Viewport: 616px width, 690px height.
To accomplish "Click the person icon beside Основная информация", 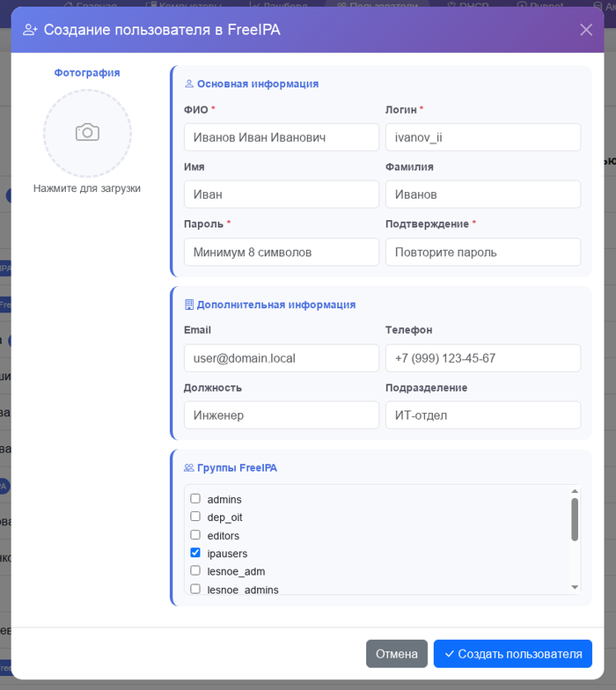I will (x=188, y=84).
